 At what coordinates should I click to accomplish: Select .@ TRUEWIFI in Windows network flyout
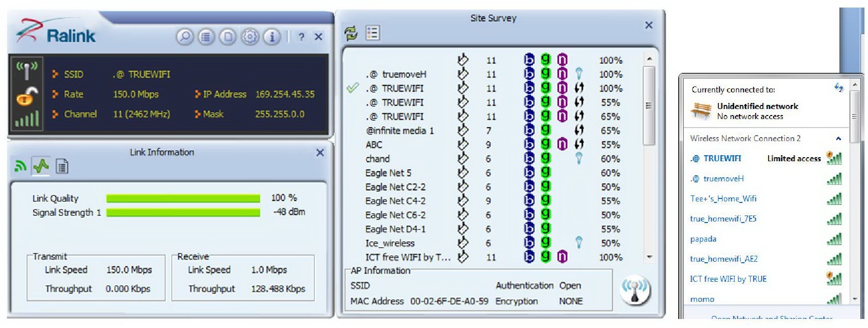point(766,159)
